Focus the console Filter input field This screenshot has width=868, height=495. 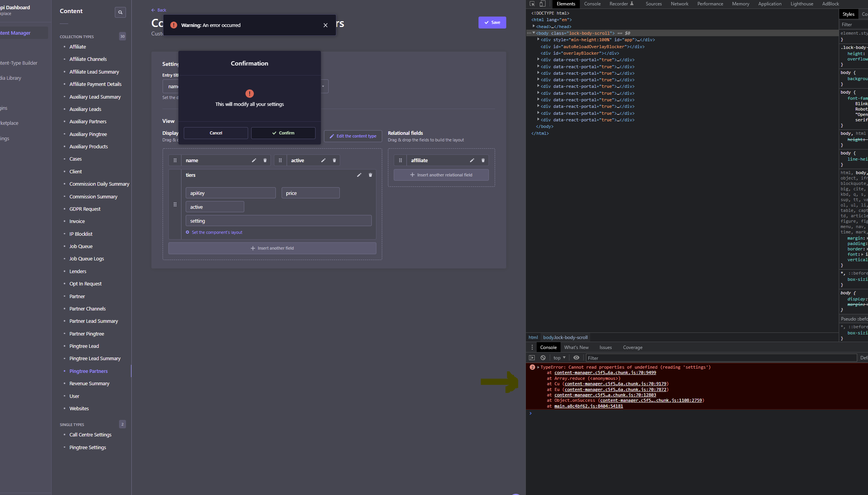pyautogui.click(x=721, y=358)
